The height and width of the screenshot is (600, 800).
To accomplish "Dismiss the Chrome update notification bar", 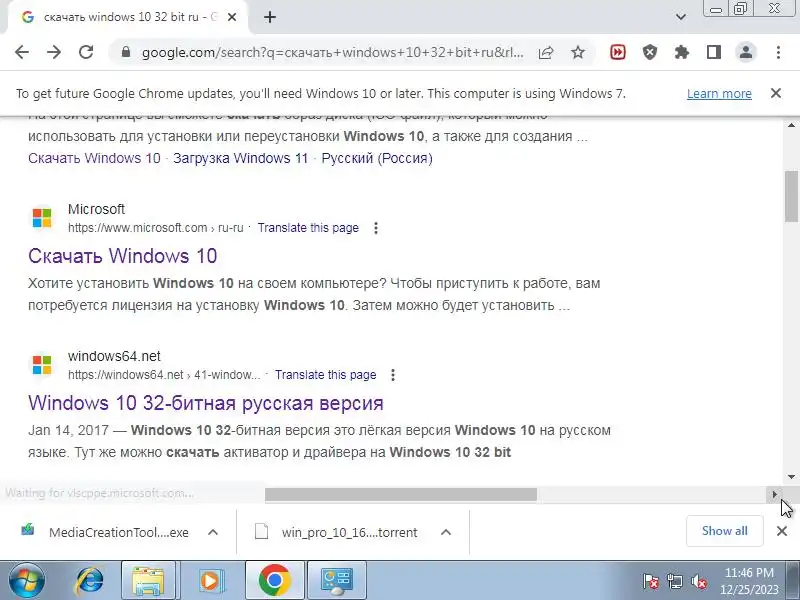I will tap(776, 93).
